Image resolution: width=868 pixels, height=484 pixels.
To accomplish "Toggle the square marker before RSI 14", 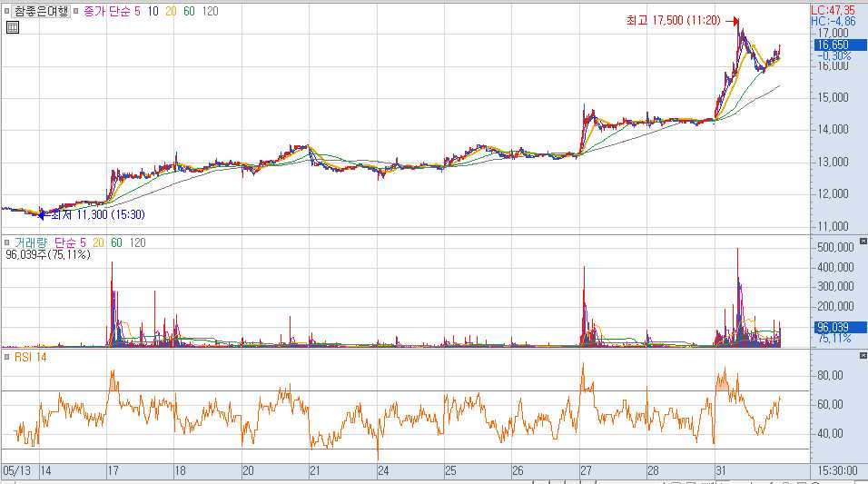I will point(6,357).
